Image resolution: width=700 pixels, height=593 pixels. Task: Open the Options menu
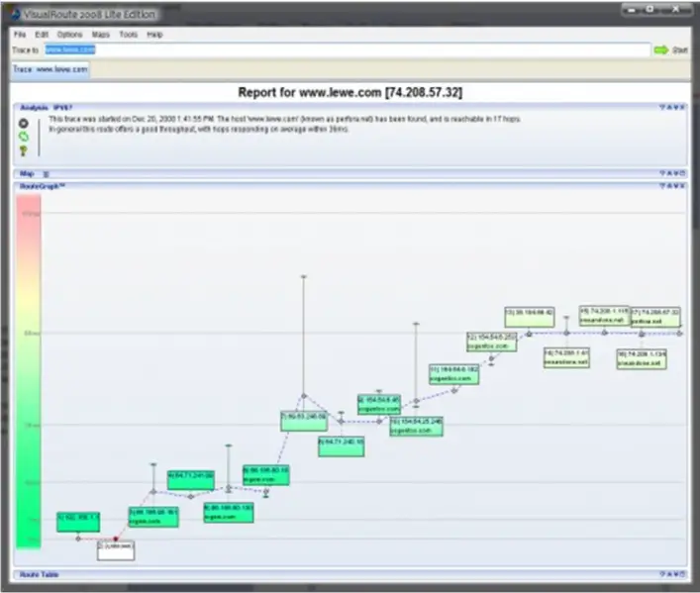click(69, 35)
